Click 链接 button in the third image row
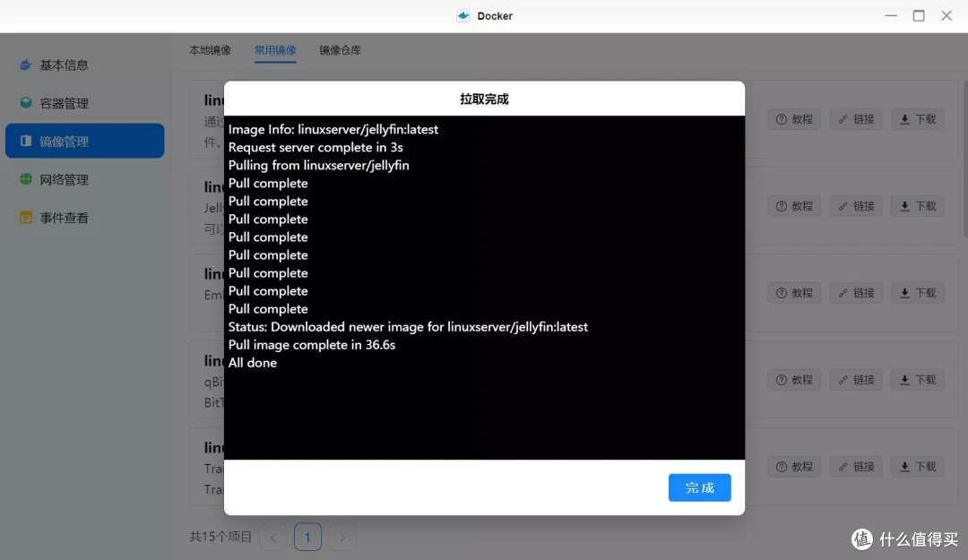This screenshot has width=968, height=560. pos(856,293)
